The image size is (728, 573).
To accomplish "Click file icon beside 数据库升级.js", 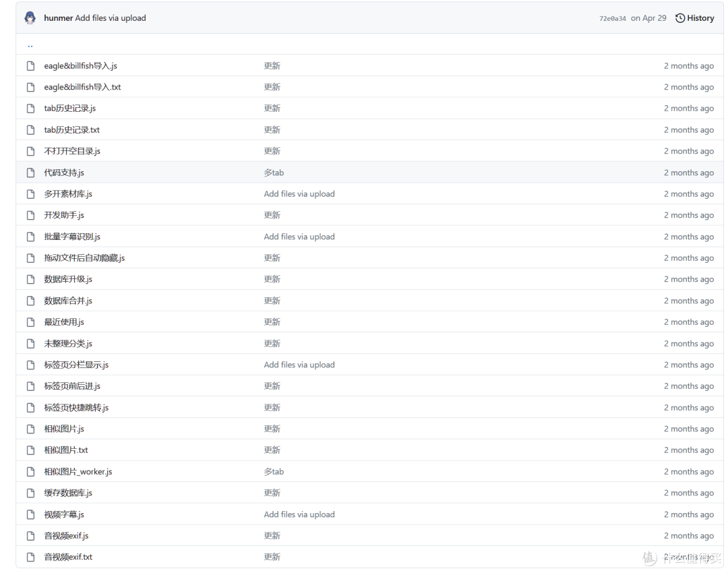I will click(x=30, y=280).
